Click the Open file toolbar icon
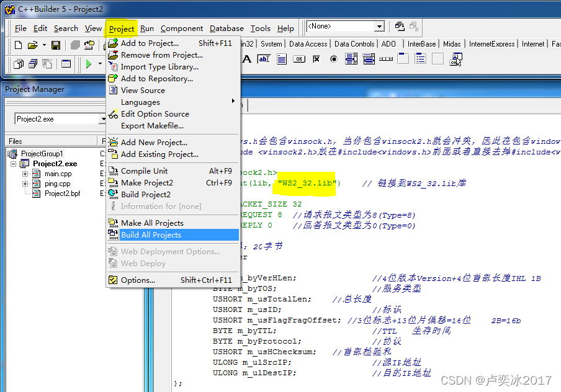Image resolution: width=561 pixels, height=392 pixels. click(x=32, y=45)
